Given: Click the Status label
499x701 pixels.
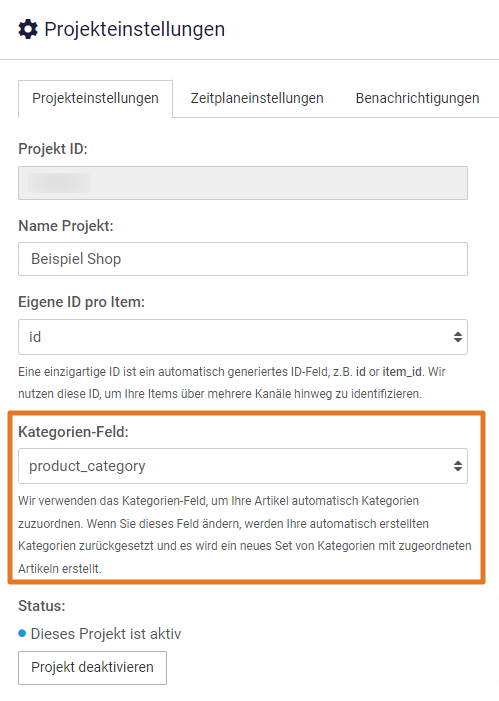Looking at the screenshot, I should pos(42,606).
